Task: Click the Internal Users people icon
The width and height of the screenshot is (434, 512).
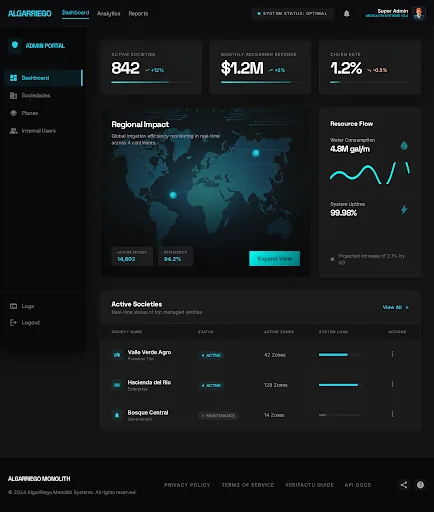Action: 13,131
